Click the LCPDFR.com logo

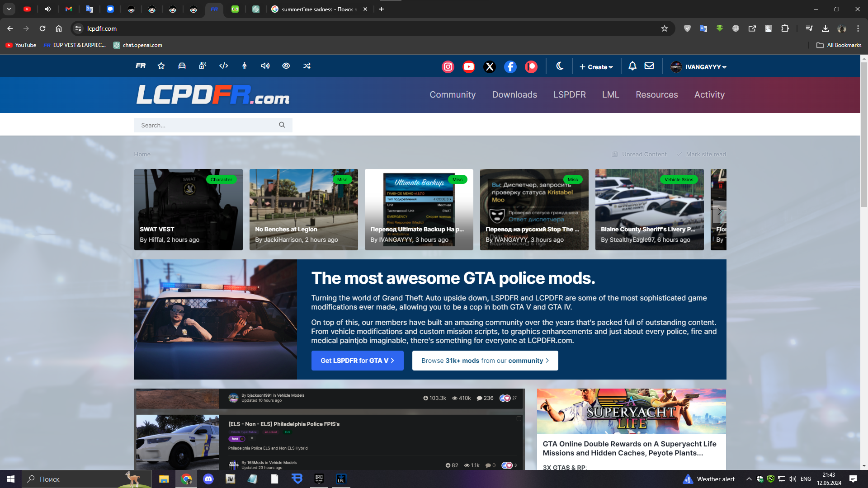[213, 95]
